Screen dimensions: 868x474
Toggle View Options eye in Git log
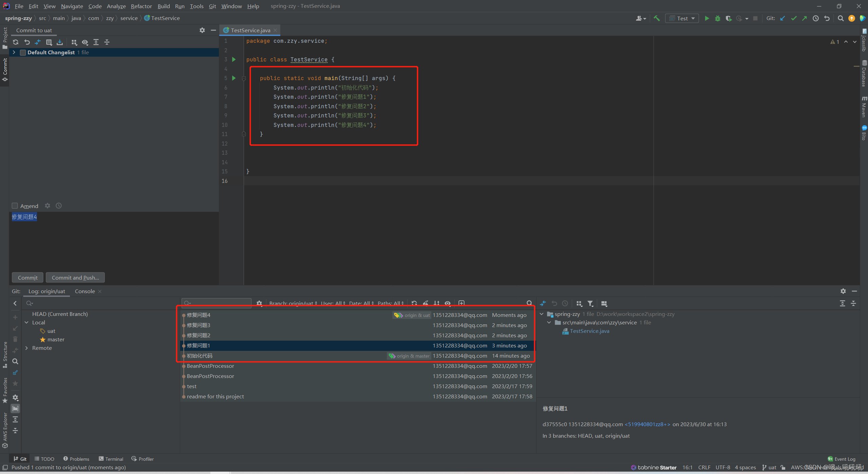click(448, 303)
